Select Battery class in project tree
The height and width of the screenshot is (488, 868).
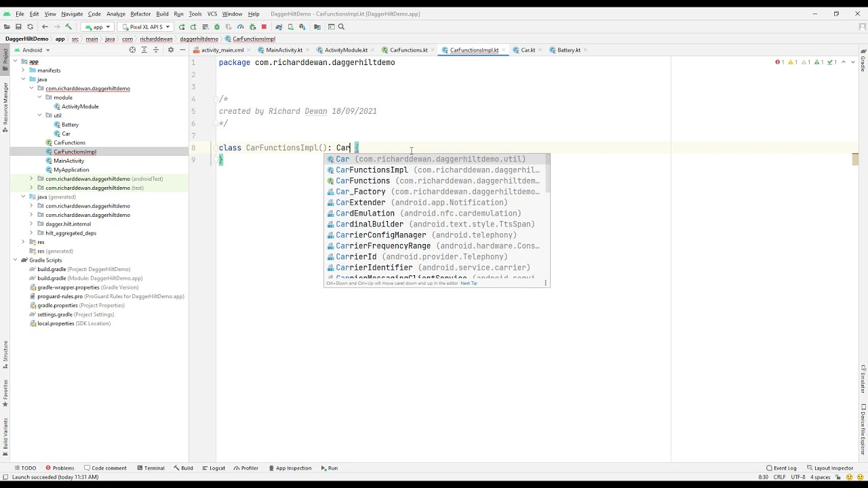(x=70, y=125)
